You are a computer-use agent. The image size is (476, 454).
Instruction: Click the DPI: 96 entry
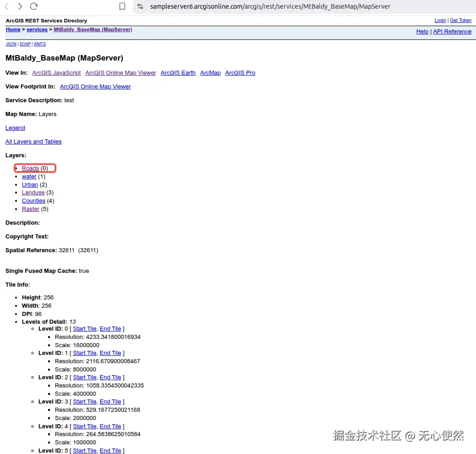[x=32, y=314]
